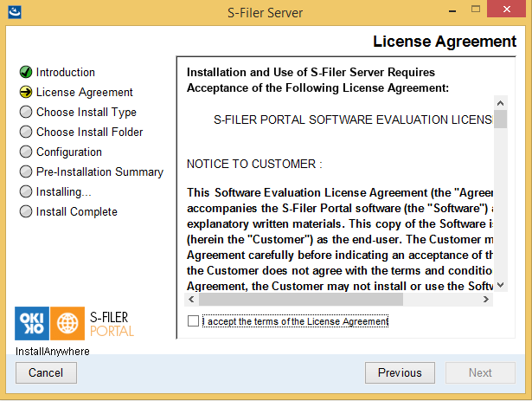This screenshot has width=532, height=401.
Task: Click the circle icon beside Choose Install Folder
Action: (26, 132)
